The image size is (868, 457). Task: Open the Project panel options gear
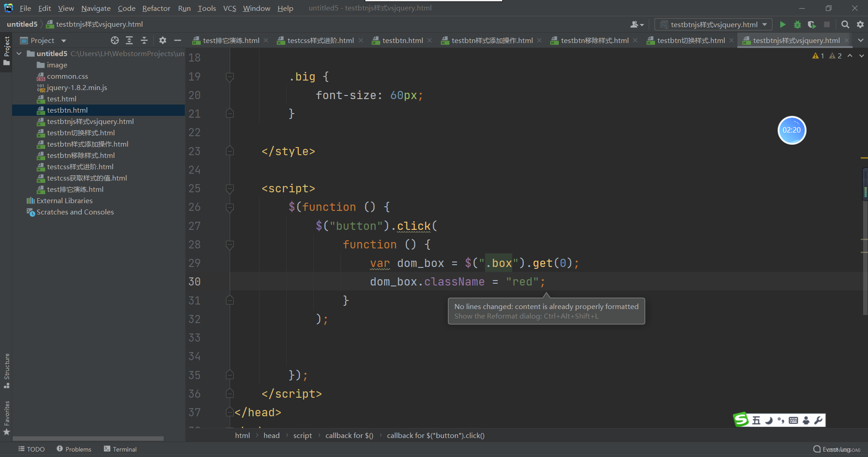pos(163,40)
